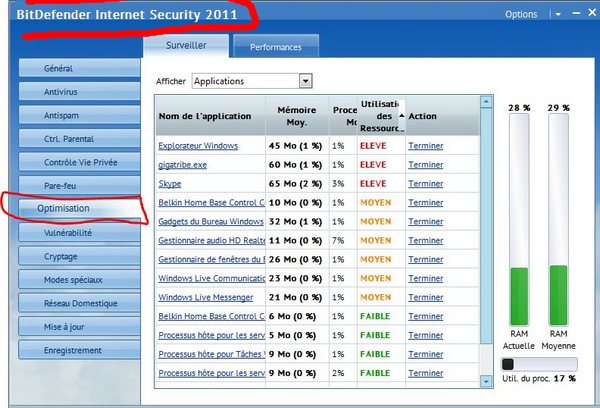The height and width of the screenshot is (408, 600).
Task: Click the vertical scrollbar thumb of table
Action: coord(486,226)
